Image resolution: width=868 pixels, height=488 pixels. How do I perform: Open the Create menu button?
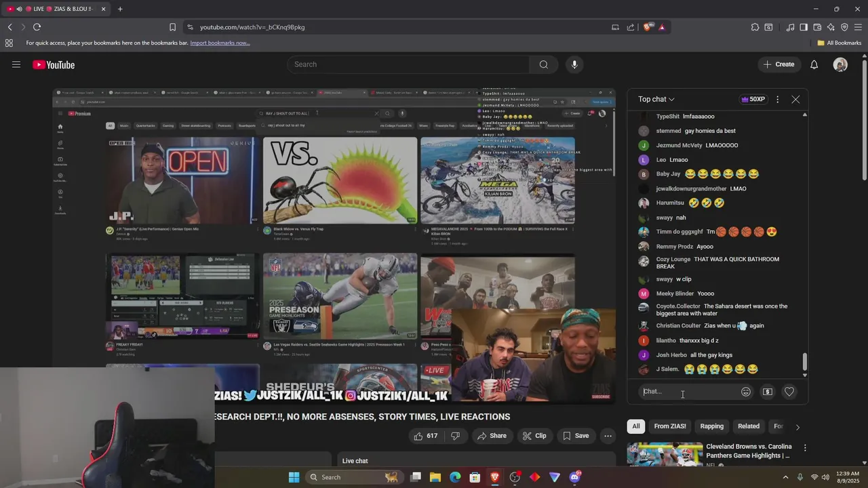pos(778,64)
